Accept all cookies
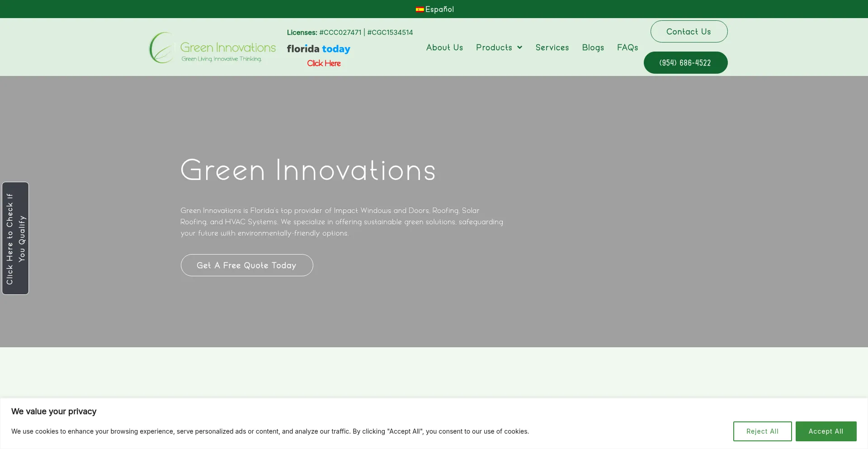Viewport: 868px width, 449px height. (x=826, y=431)
